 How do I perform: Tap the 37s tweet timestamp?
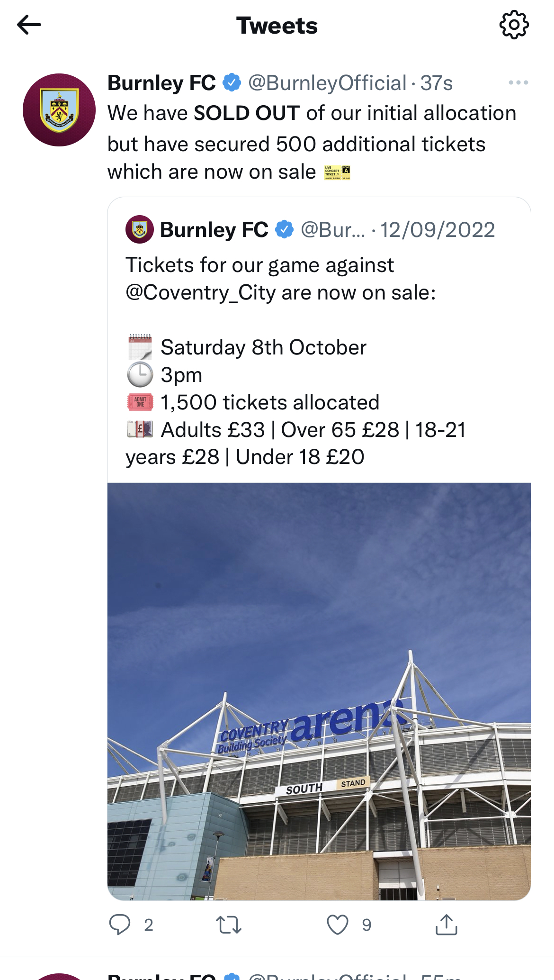tap(437, 83)
